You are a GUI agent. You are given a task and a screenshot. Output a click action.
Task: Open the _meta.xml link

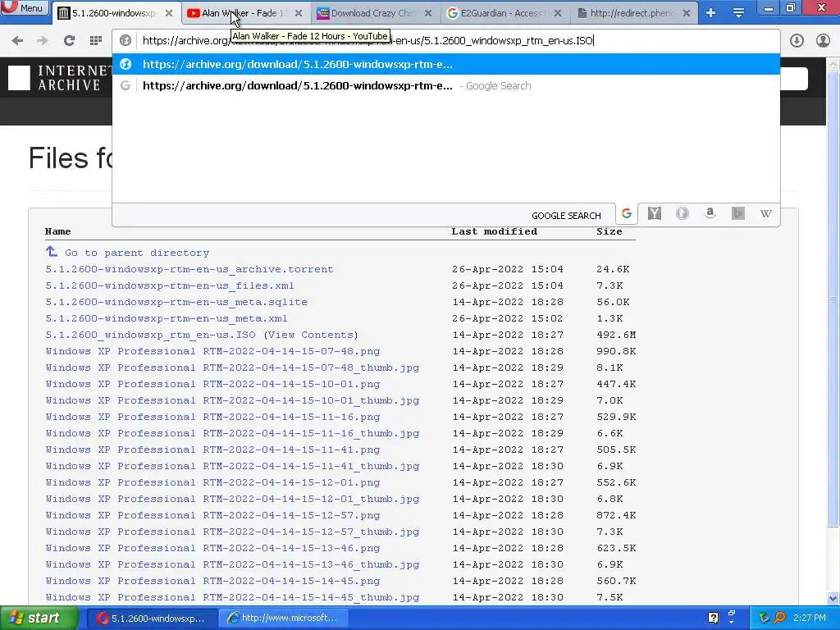click(167, 318)
